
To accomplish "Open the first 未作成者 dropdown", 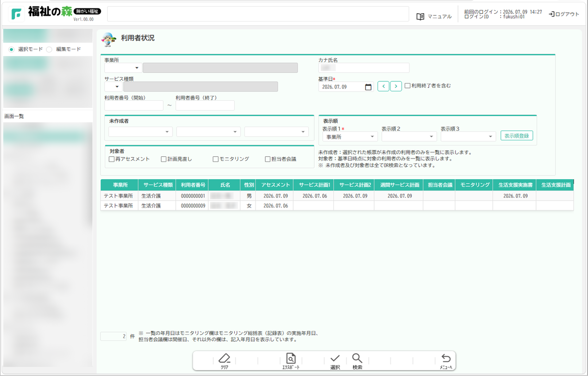I will 140,132.
